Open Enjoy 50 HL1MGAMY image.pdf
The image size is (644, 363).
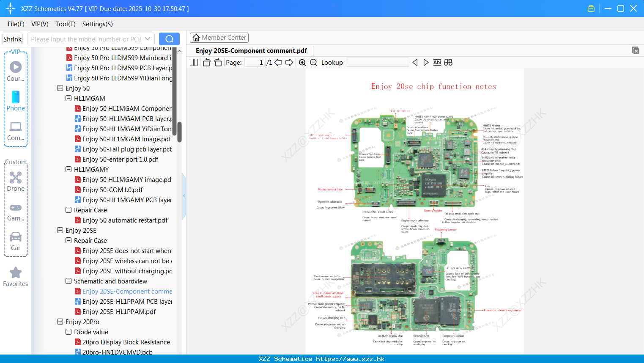tap(123, 179)
